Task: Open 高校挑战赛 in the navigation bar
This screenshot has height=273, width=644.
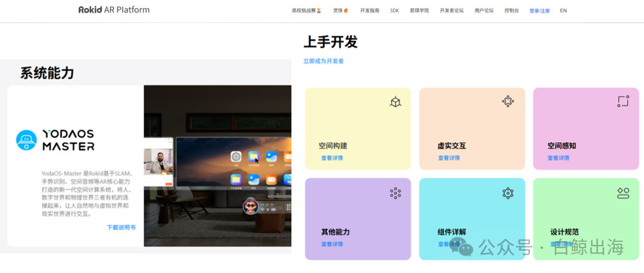Action: 306,11
